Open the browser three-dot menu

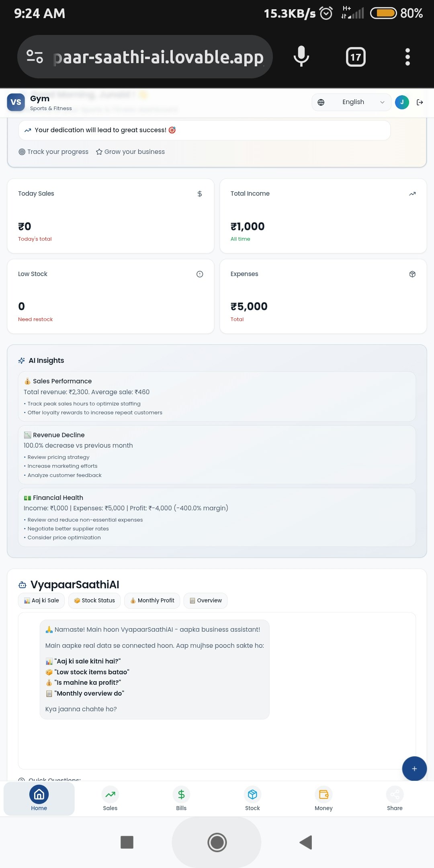point(407,57)
